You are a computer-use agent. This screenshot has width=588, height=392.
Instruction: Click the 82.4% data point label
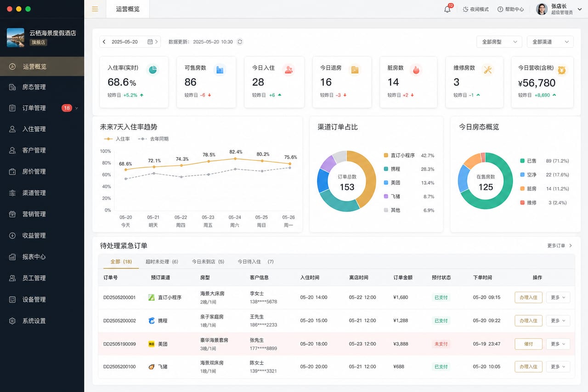click(236, 152)
